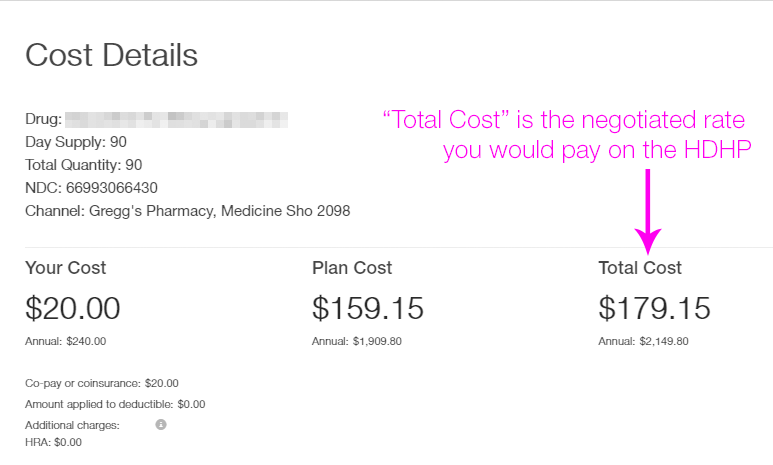The image size is (773, 465).
Task: Click Amount applied to deductible line
Action: click(115, 404)
